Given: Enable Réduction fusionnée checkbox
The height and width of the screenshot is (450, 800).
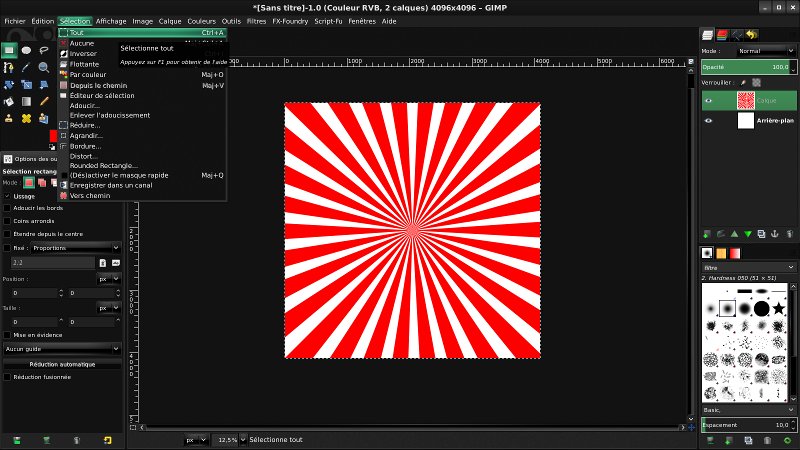Looking at the screenshot, I should 7,377.
